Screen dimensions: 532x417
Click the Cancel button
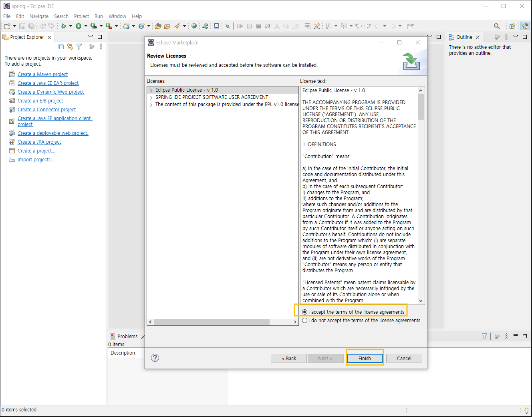point(404,358)
